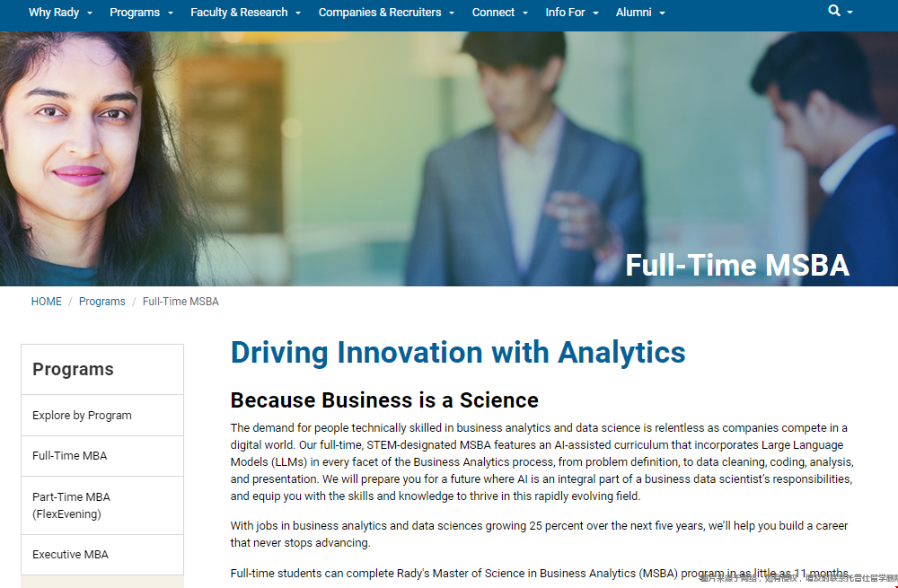Open Faculty & Research menu

pos(245,13)
